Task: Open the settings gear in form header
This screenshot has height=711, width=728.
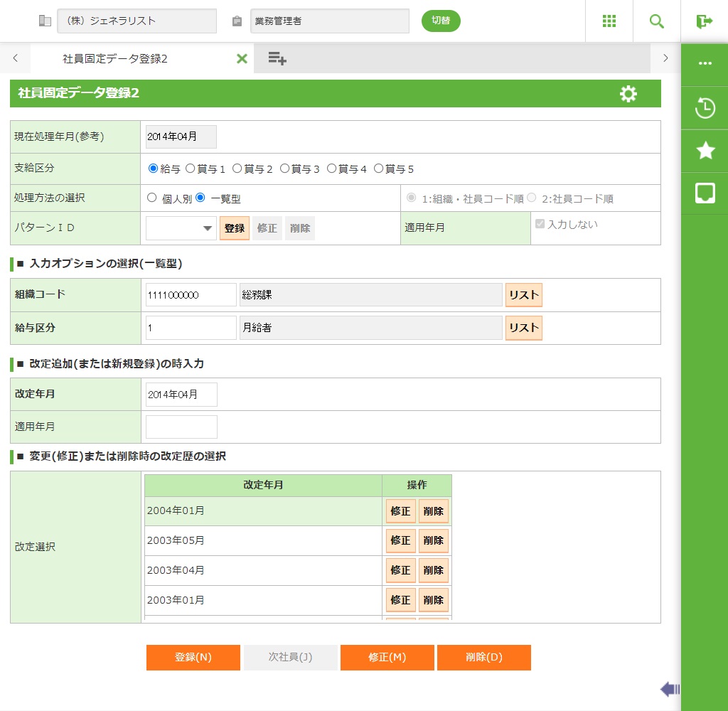Action: (x=628, y=94)
